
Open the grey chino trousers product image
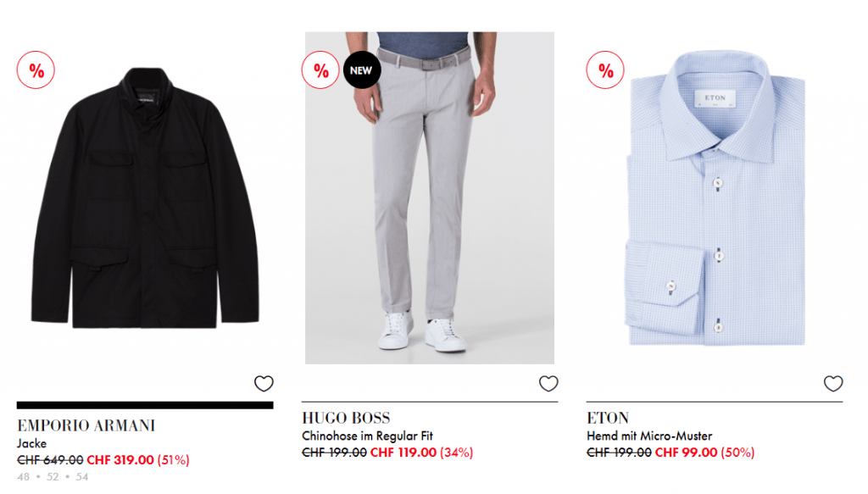(430, 197)
